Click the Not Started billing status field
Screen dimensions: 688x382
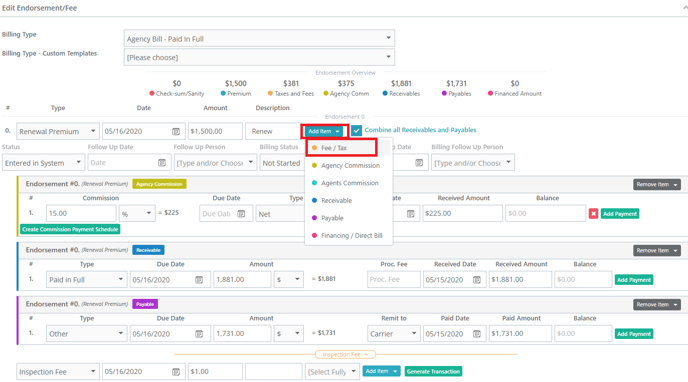281,163
